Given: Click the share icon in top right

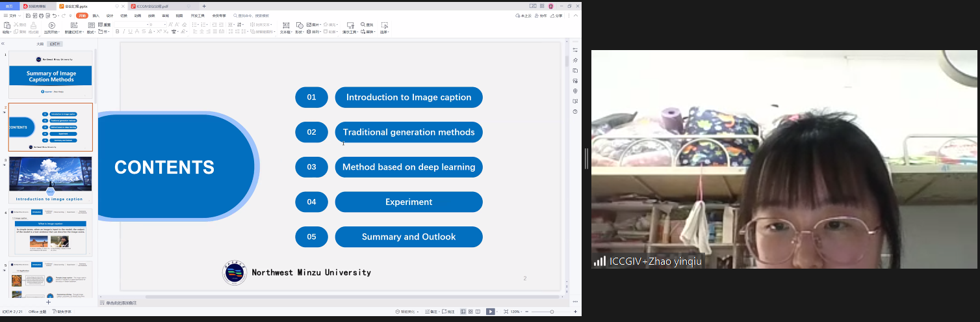Looking at the screenshot, I should click(x=554, y=16).
